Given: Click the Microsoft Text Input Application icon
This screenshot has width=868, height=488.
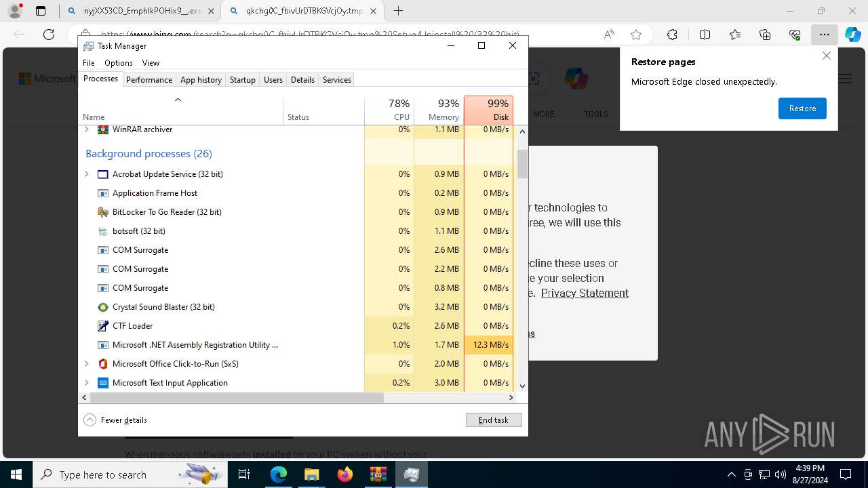Looking at the screenshot, I should [103, 383].
